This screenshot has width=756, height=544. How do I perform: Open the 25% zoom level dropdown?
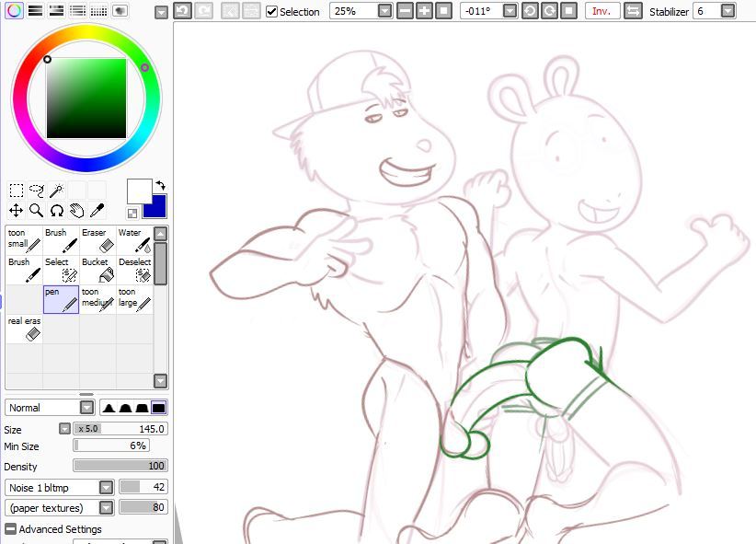click(x=384, y=11)
